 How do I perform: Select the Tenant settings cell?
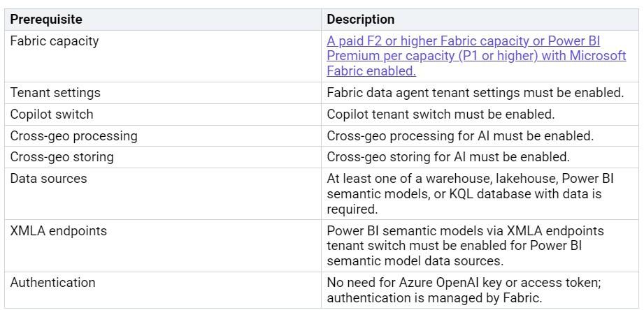point(55,92)
